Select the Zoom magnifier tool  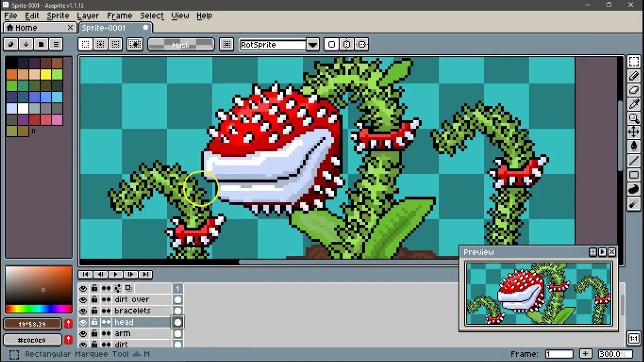[x=634, y=118]
